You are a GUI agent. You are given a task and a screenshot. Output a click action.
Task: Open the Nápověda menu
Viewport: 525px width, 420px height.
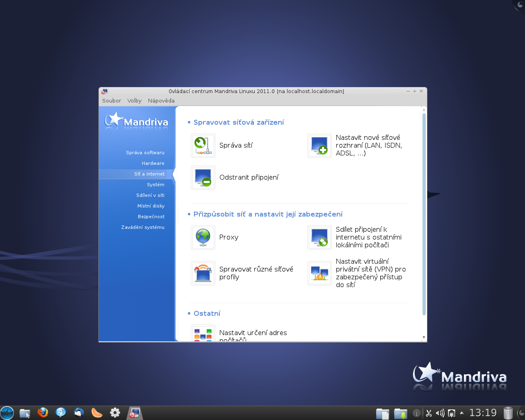(161, 101)
